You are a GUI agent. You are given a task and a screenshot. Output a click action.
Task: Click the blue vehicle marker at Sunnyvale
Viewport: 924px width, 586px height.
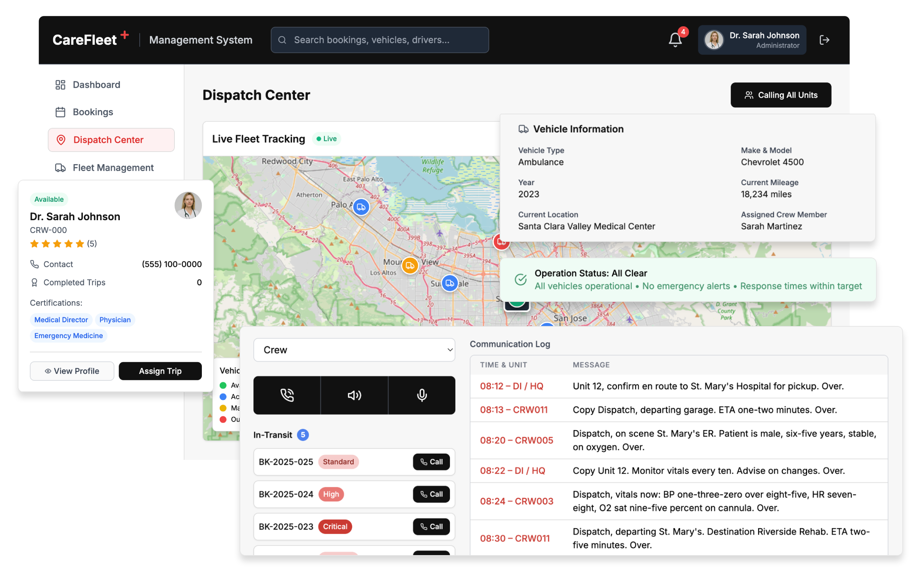pos(450,283)
